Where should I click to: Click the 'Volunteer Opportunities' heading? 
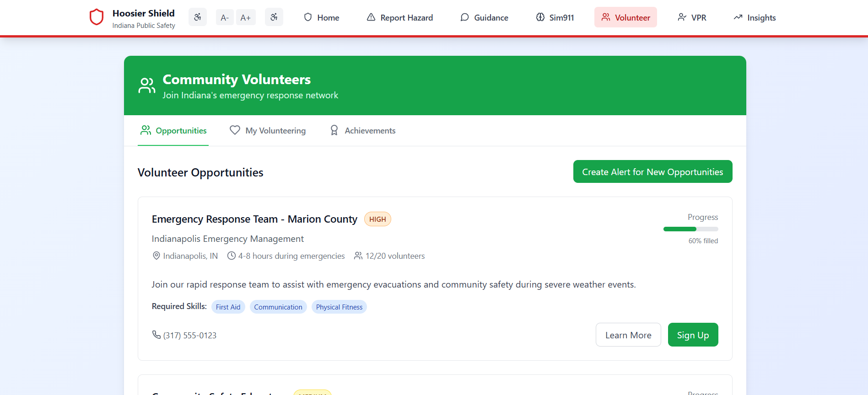200,172
